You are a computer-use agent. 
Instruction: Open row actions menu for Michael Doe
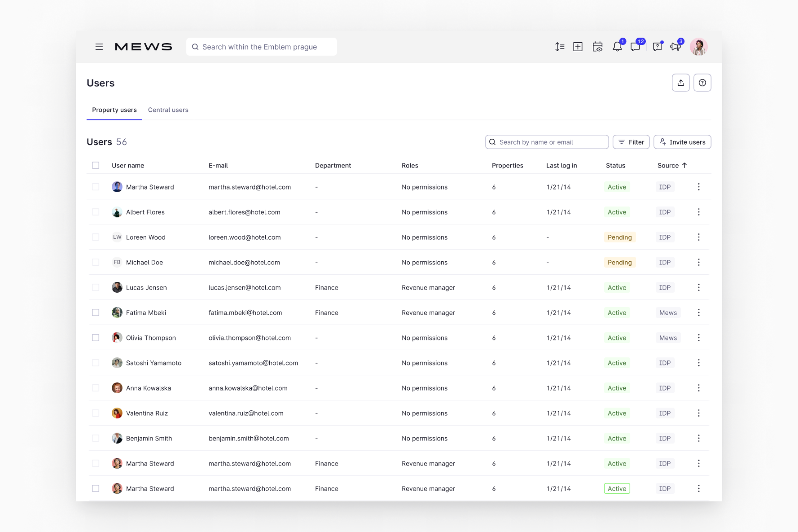tap(699, 262)
